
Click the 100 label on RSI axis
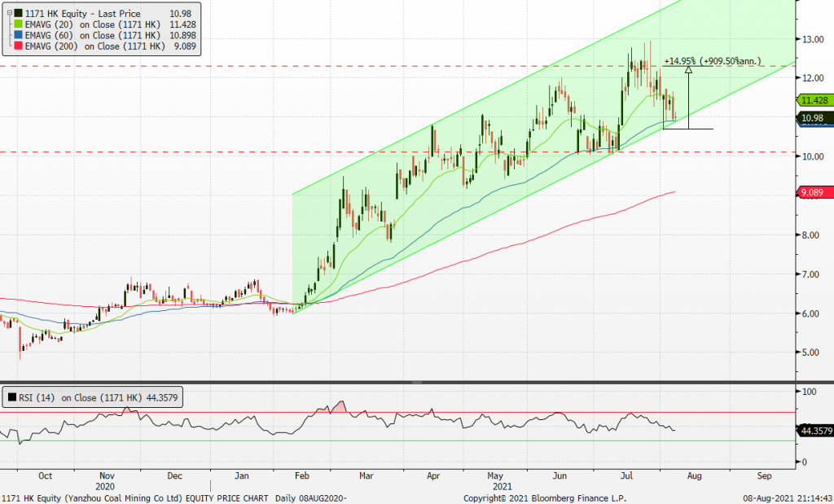tap(810, 392)
